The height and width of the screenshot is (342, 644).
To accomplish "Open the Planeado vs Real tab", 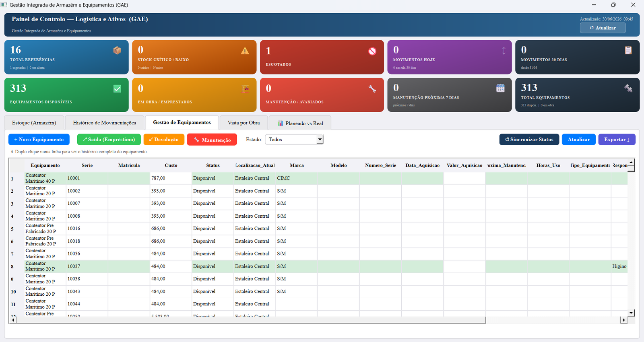I will click(300, 123).
